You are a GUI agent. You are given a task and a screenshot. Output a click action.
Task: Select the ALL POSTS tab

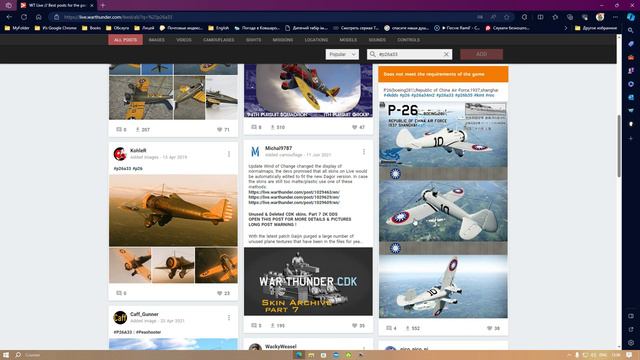(125, 40)
